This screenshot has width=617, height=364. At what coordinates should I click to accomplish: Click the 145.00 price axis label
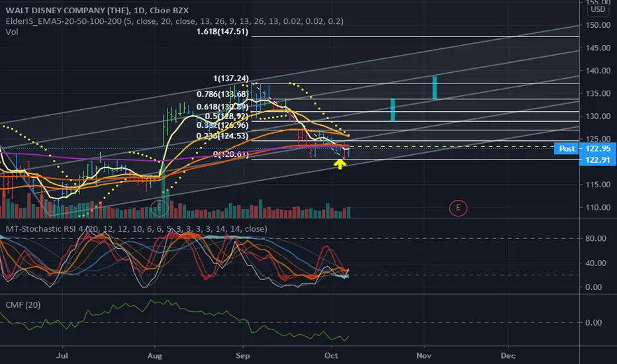pyautogui.click(x=598, y=48)
